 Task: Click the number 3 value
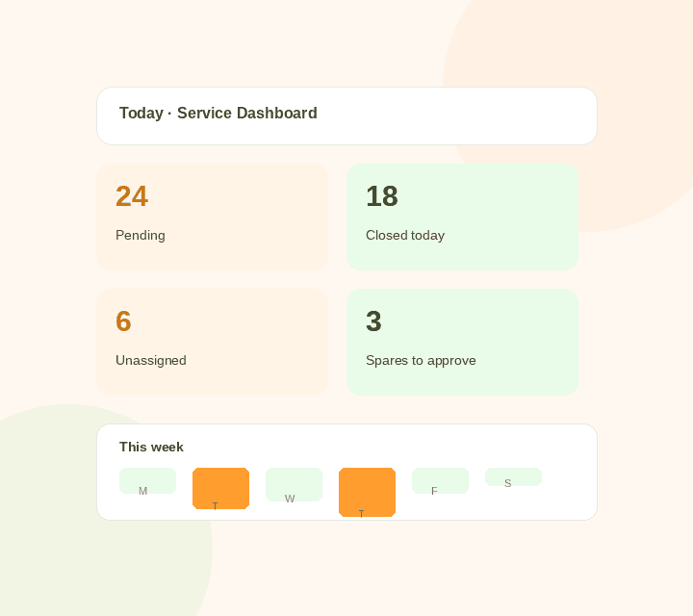pyautogui.click(x=373, y=321)
